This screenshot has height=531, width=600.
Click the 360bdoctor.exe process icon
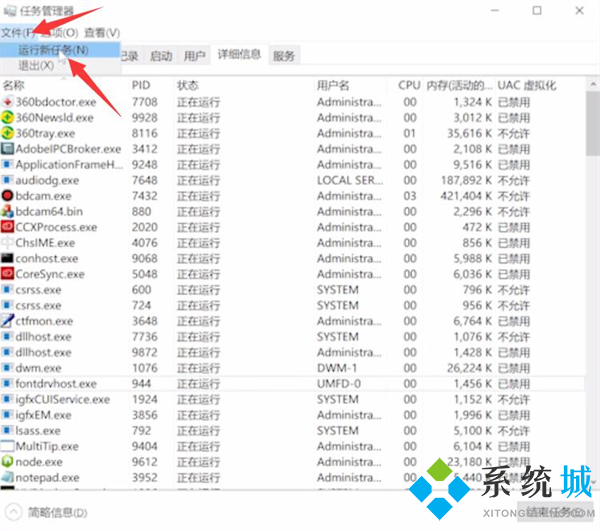7,102
